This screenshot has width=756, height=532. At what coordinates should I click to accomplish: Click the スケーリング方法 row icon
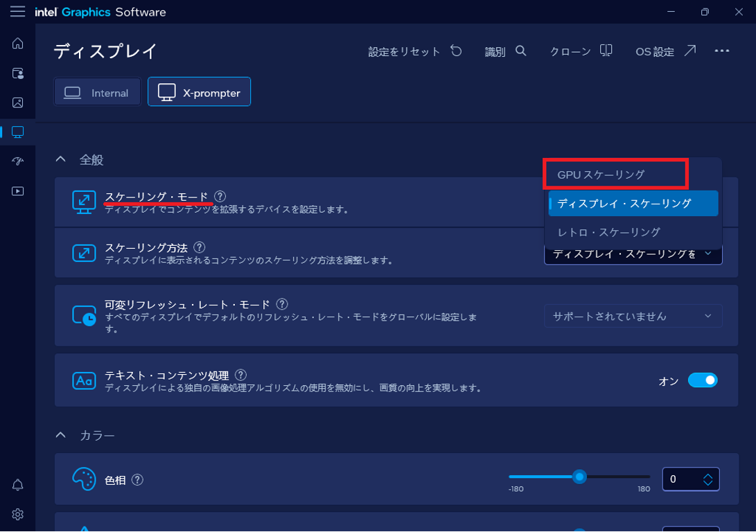[x=84, y=253]
